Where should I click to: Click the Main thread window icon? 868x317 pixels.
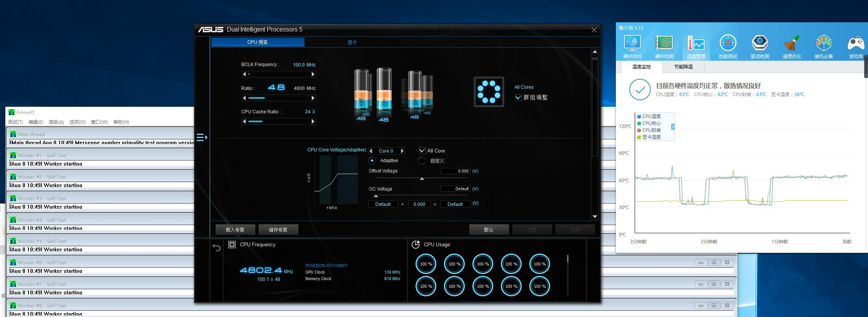click(x=13, y=134)
